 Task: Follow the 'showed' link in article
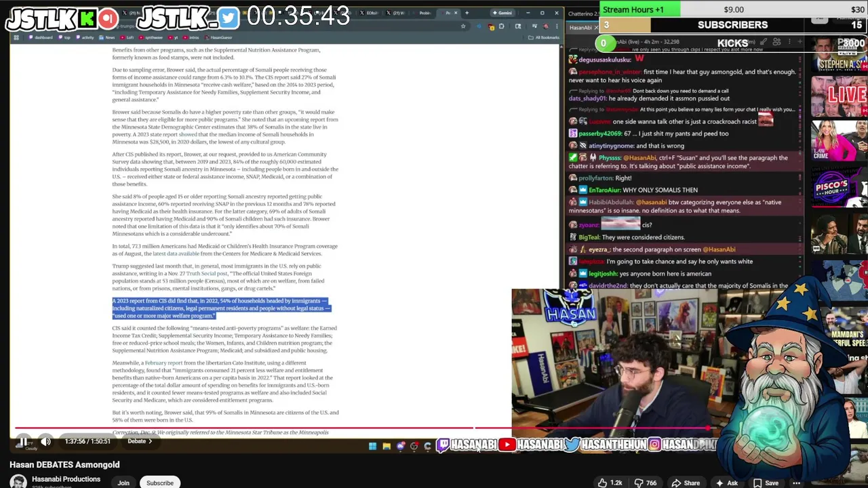[188, 134]
